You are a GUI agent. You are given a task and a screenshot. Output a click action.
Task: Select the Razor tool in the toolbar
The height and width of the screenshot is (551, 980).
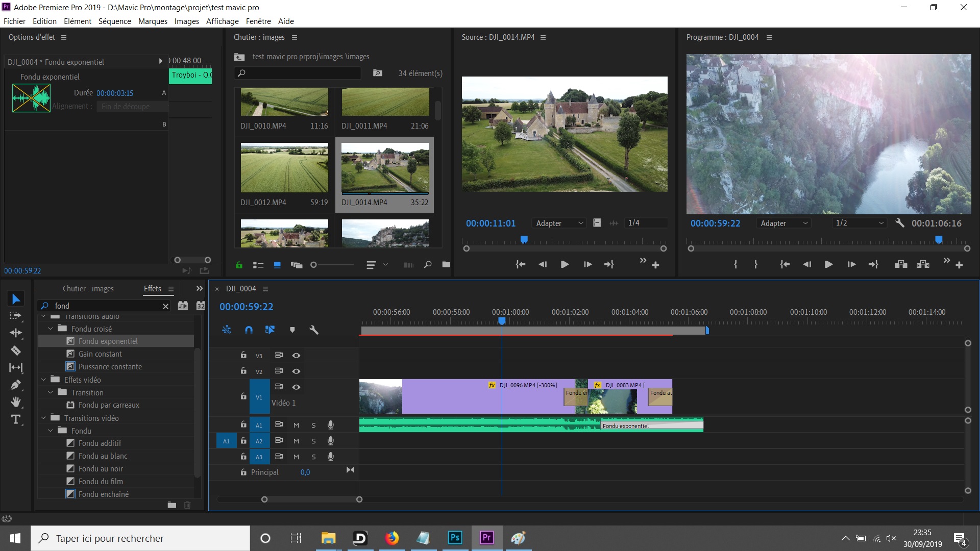point(16,350)
